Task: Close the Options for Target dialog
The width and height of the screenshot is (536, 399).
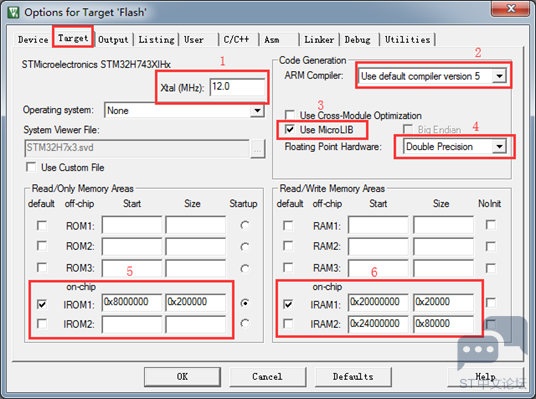Action: [510, 8]
